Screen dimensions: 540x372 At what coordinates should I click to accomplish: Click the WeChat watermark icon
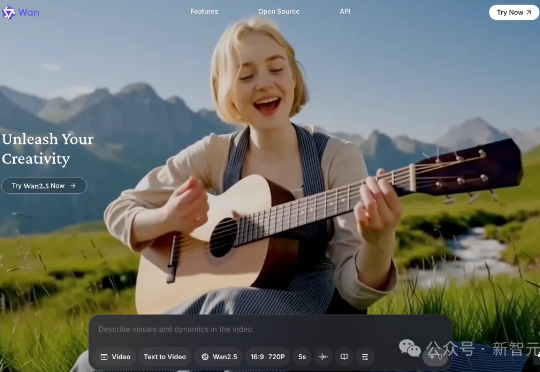coord(409,348)
